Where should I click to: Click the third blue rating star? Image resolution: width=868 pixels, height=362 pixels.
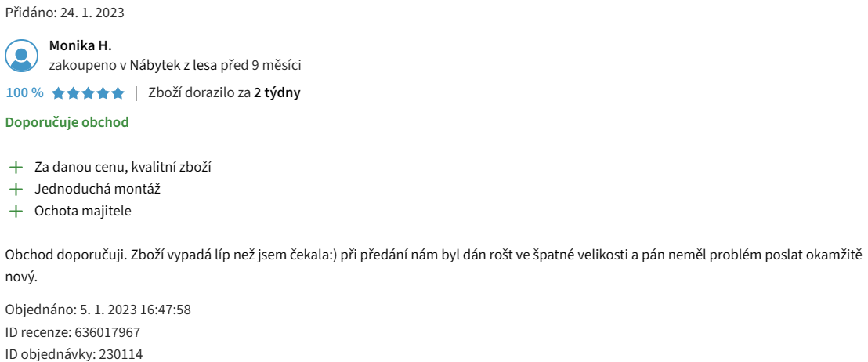88,93
